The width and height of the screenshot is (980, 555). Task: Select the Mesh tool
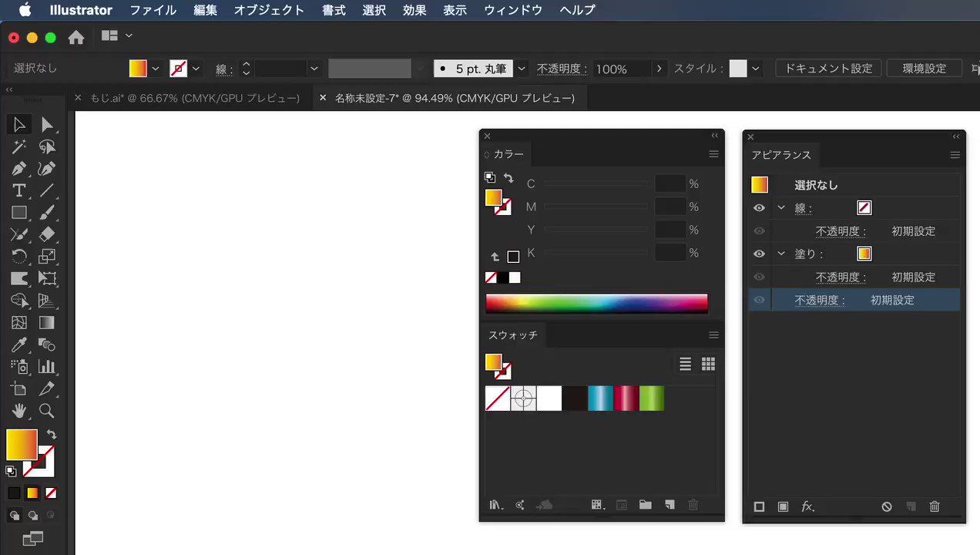point(19,323)
